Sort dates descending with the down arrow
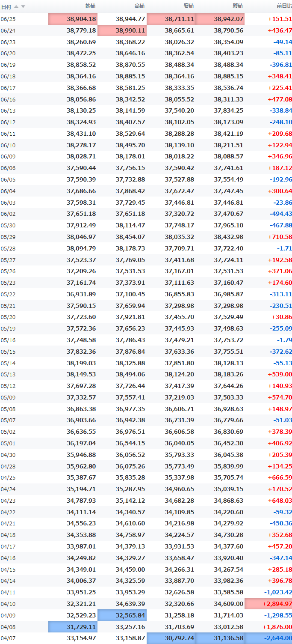The width and height of the screenshot is (292, 644). pos(23,6)
